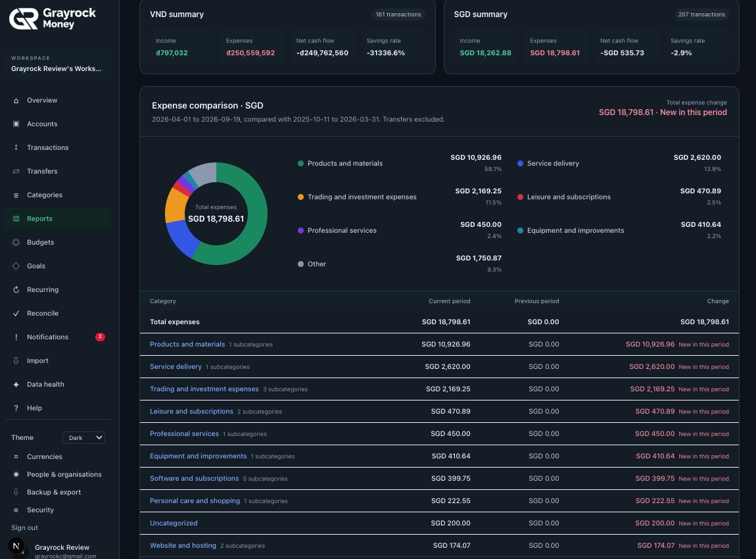The width and height of the screenshot is (756, 559).
Task: Click the 161 transactions badge
Action: [x=398, y=14]
